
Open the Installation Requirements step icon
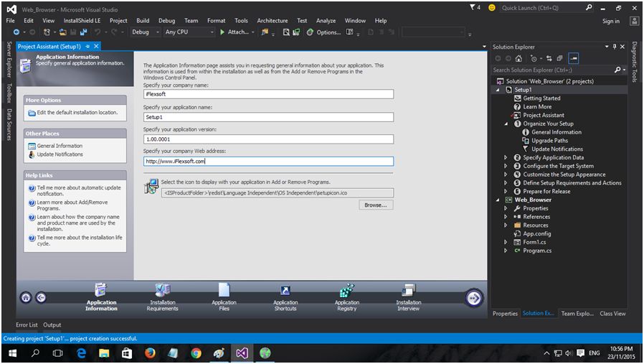pyautogui.click(x=163, y=291)
